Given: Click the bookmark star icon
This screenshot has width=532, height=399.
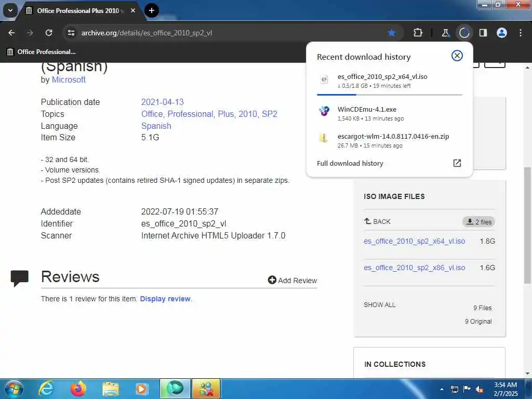Looking at the screenshot, I should 392,33.
